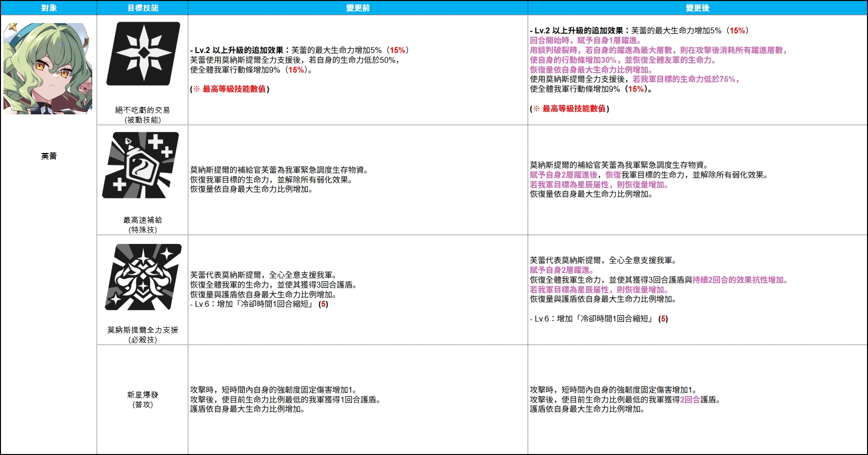Click the skill name 絕不吃虧的交易
Viewport: 868px width, 455px height.
click(x=143, y=110)
